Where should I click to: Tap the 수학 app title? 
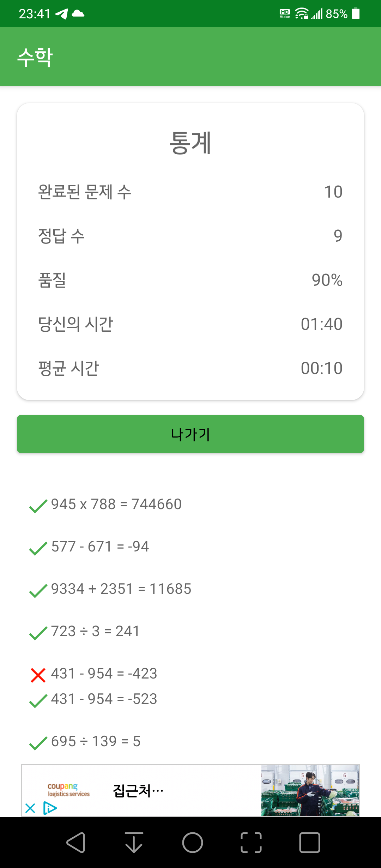[35, 57]
